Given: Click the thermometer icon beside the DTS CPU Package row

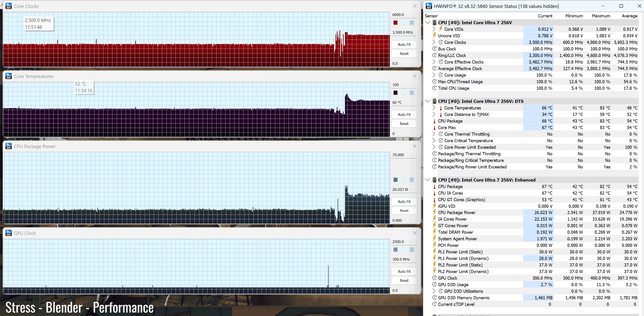Looking at the screenshot, I should (x=435, y=121).
